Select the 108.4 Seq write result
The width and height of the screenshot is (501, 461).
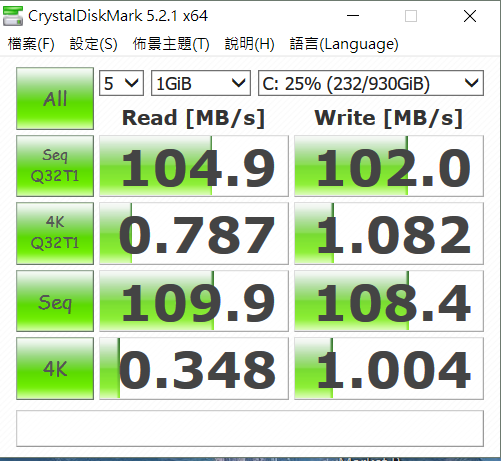click(x=389, y=301)
